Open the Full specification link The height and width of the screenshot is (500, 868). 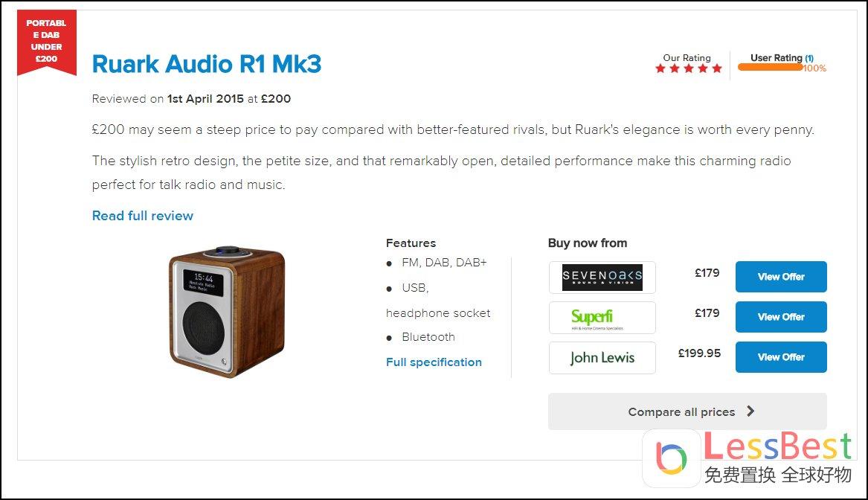pyautogui.click(x=434, y=362)
